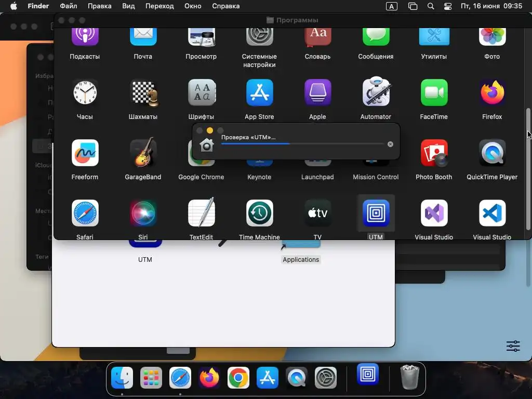Launch App Store from Programs window
Viewport: 532px width, 399px height.
pos(260,92)
